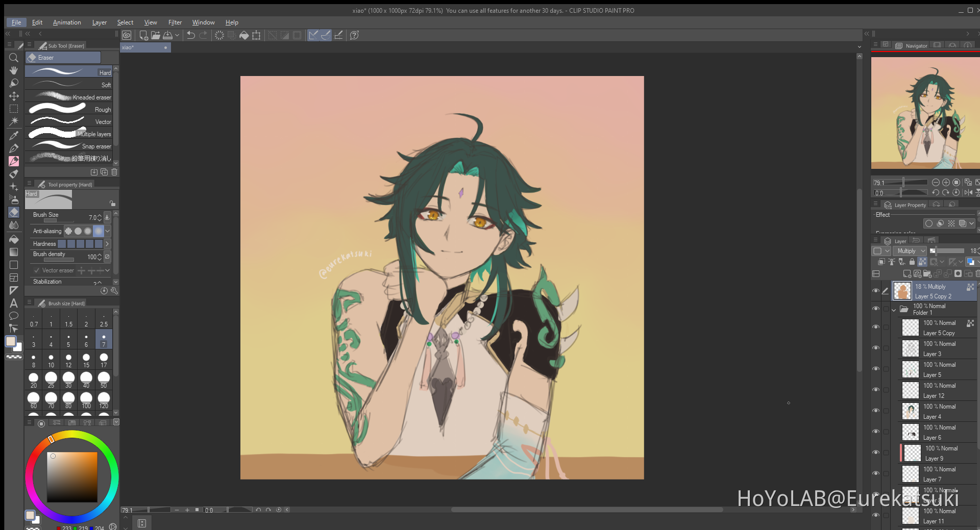This screenshot has width=980, height=530.
Task: Open the Filter menu
Action: [x=175, y=22]
